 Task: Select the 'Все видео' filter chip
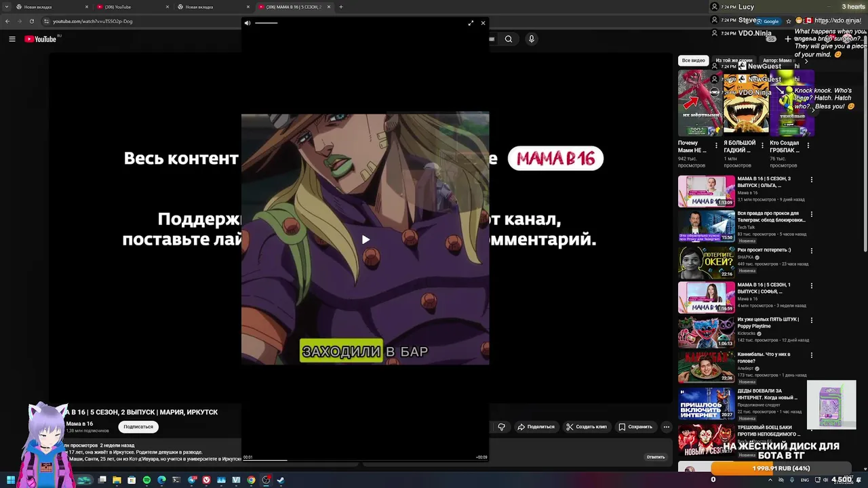tap(693, 60)
